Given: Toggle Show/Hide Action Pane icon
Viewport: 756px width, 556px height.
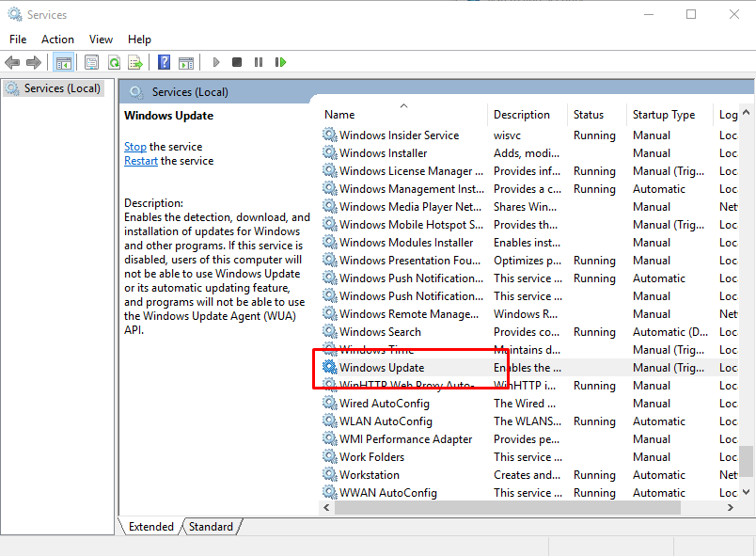Looking at the screenshot, I should (x=186, y=62).
